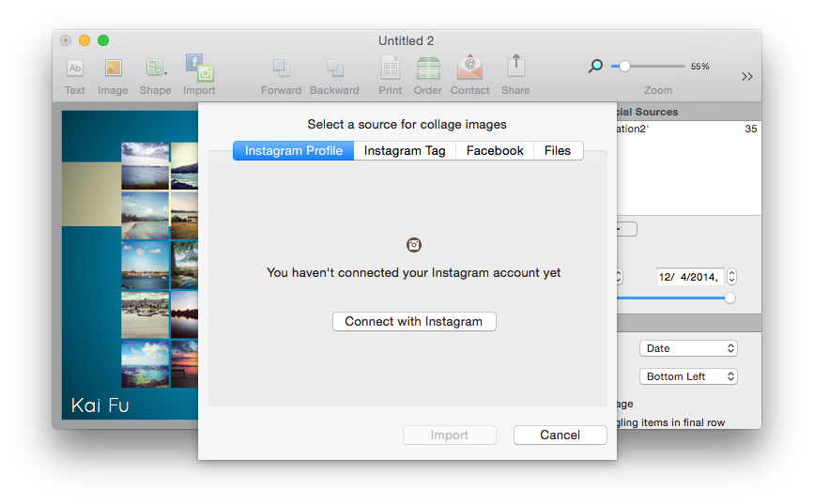This screenshot has height=504, width=814.
Task: Open the Bottom Left dropdown
Action: click(688, 376)
